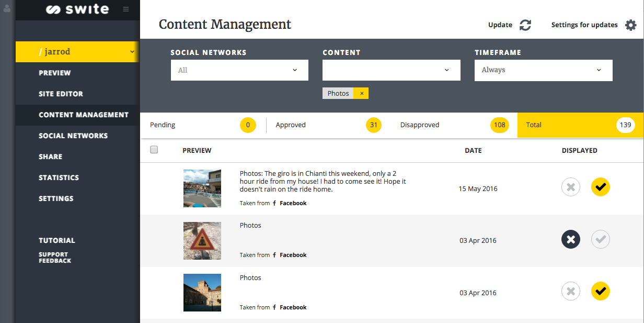Click the Update refresh arrows icon
The height and width of the screenshot is (323, 644).
click(525, 25)
